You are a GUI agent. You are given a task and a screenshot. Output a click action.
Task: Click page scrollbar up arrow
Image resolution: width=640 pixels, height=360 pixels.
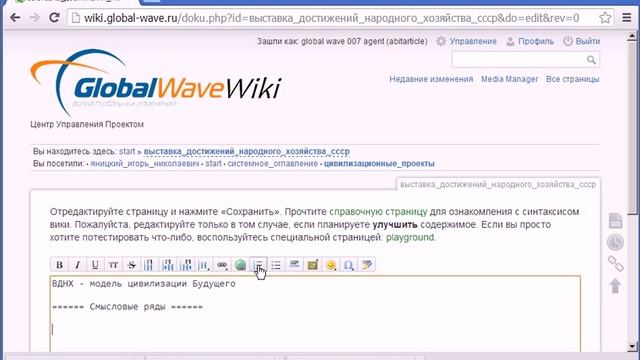point(632,36)
